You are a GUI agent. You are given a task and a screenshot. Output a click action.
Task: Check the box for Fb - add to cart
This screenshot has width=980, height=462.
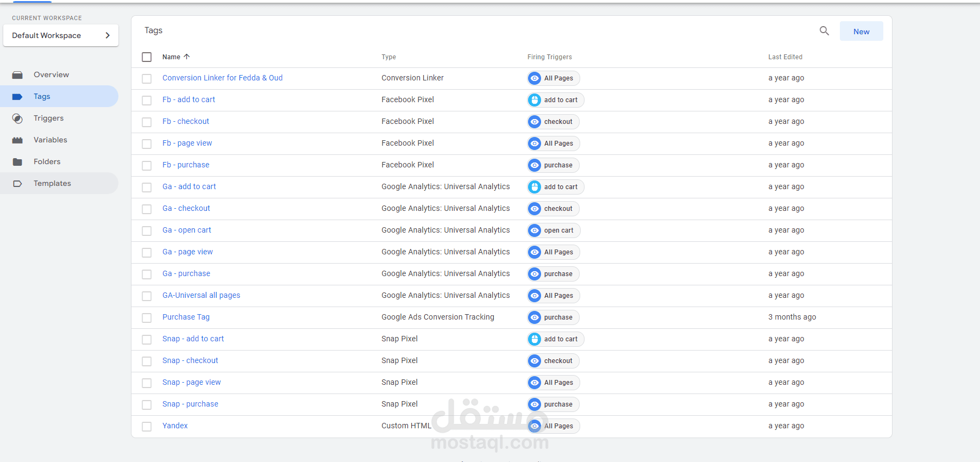147,101
